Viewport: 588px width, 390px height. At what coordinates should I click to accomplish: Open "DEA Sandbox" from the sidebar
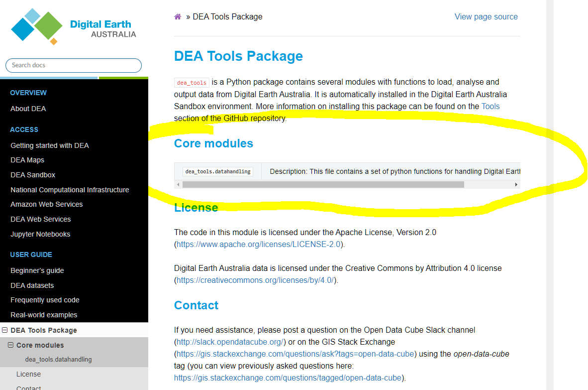coord(32,174)
